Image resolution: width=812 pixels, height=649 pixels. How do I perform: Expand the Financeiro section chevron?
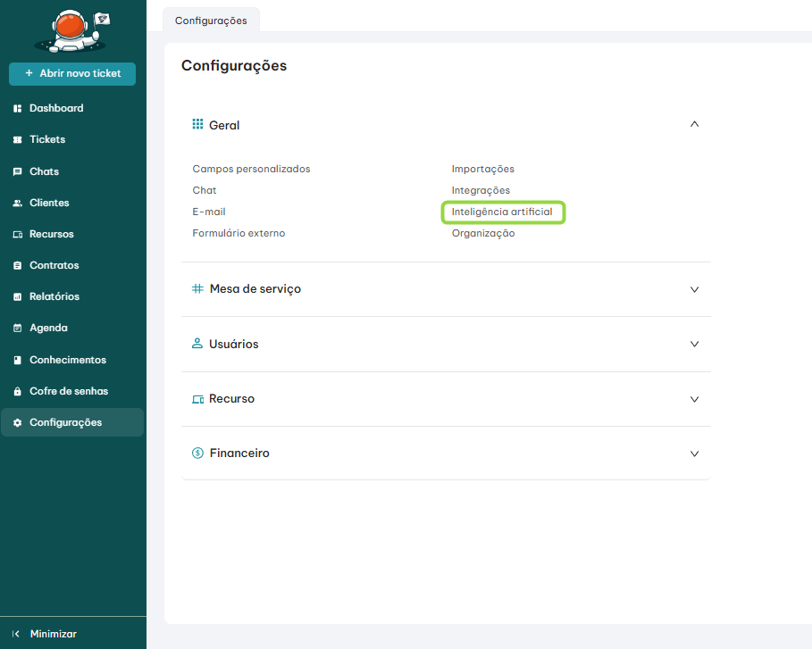[694, 453]
